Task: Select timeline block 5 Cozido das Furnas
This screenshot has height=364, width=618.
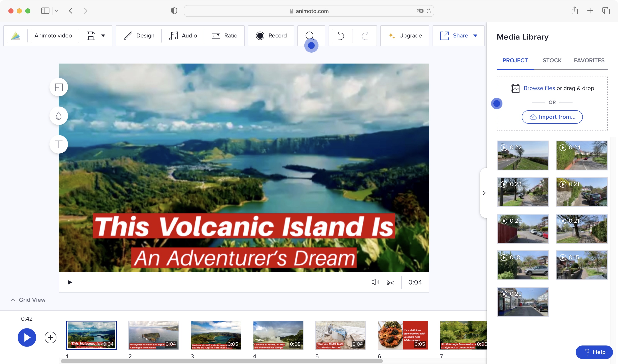Action: point(340,335)
